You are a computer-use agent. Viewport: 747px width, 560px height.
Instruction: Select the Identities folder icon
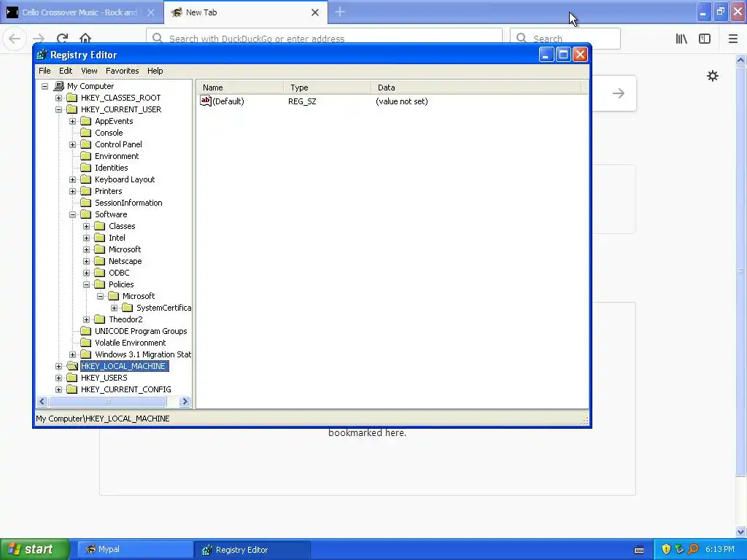coord(86,168)
